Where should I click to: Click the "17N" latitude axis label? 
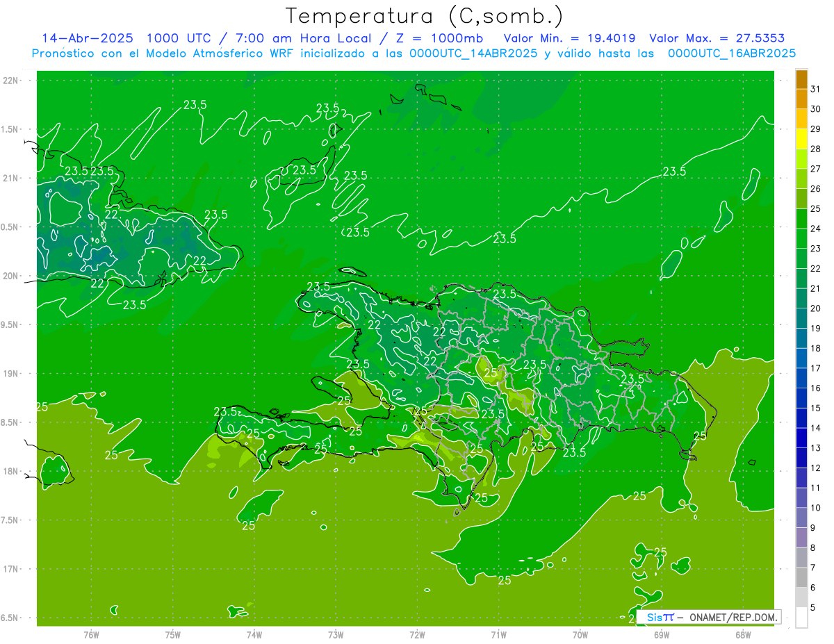tap(11, 569)
